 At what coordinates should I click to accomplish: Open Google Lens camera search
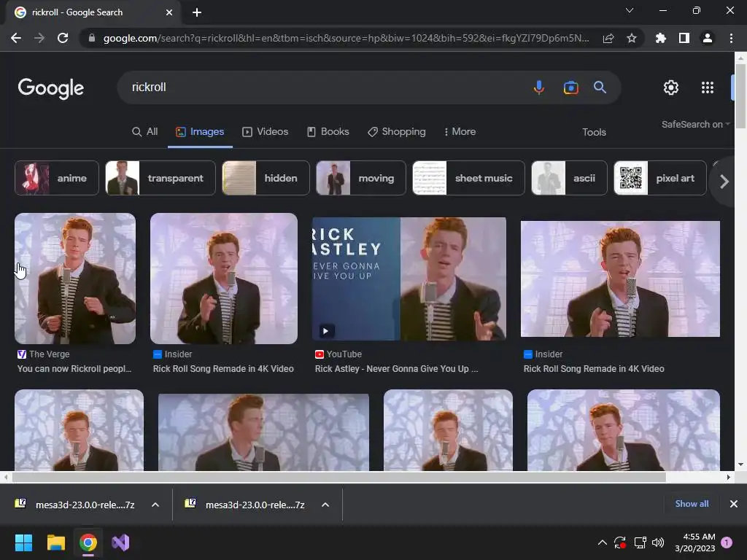(570, 87)
